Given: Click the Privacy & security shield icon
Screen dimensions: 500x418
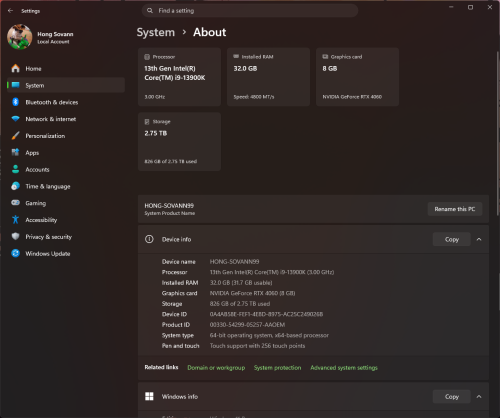Looking at the screenshot, I should click(x=15, y=236).
